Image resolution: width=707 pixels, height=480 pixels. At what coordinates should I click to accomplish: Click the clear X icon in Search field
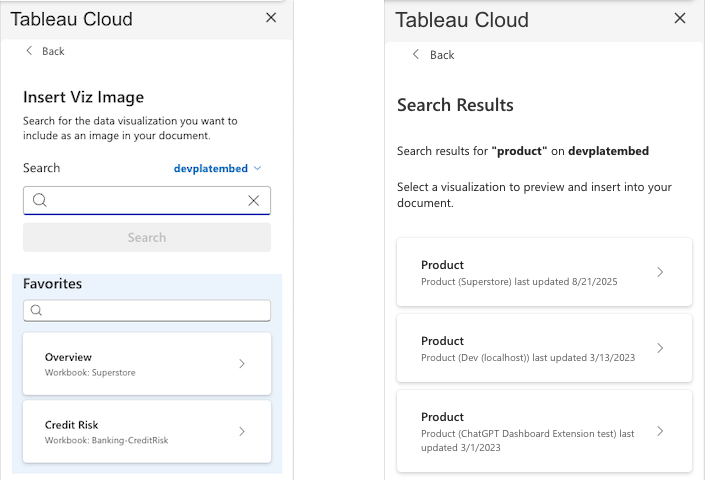point(254,201)
